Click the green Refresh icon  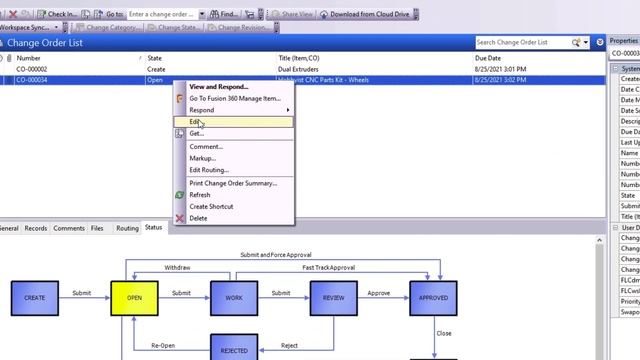point(180,195)
